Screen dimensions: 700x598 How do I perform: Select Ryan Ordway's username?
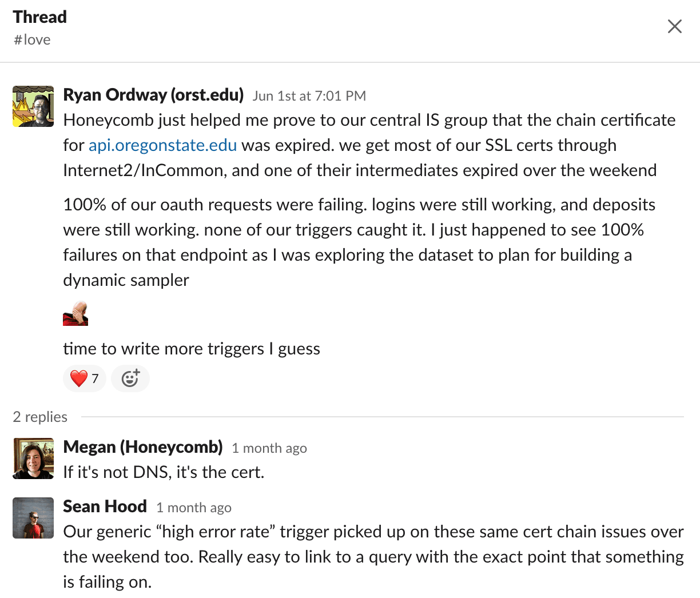[153, 94]
